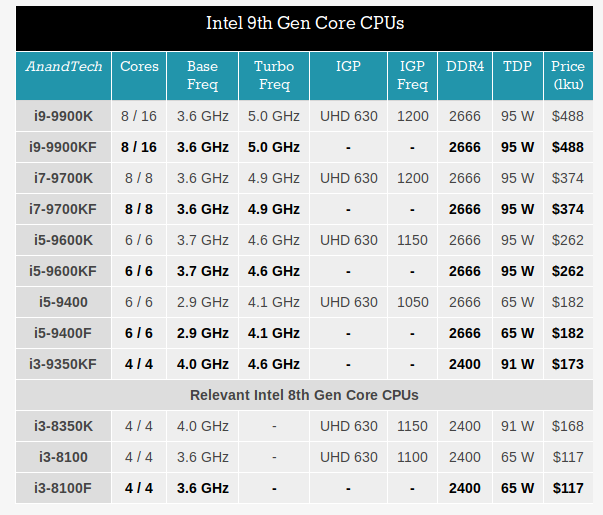The image size is (603, 515).
Task: Click the $168 price cell
Action: [568, 426]
